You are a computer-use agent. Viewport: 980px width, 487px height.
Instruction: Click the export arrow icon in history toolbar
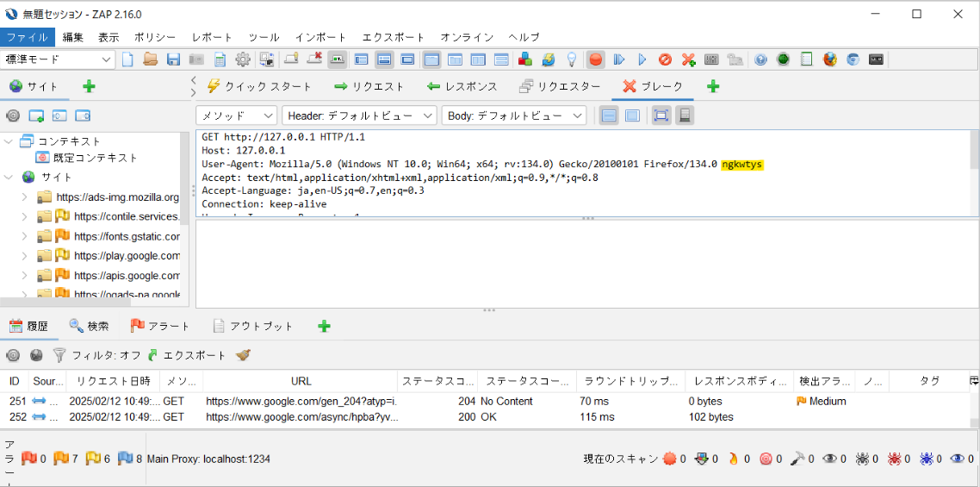(x=153, y=355)
